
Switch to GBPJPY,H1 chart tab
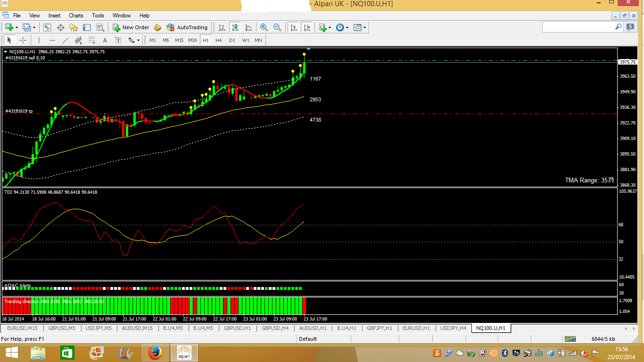379,328
